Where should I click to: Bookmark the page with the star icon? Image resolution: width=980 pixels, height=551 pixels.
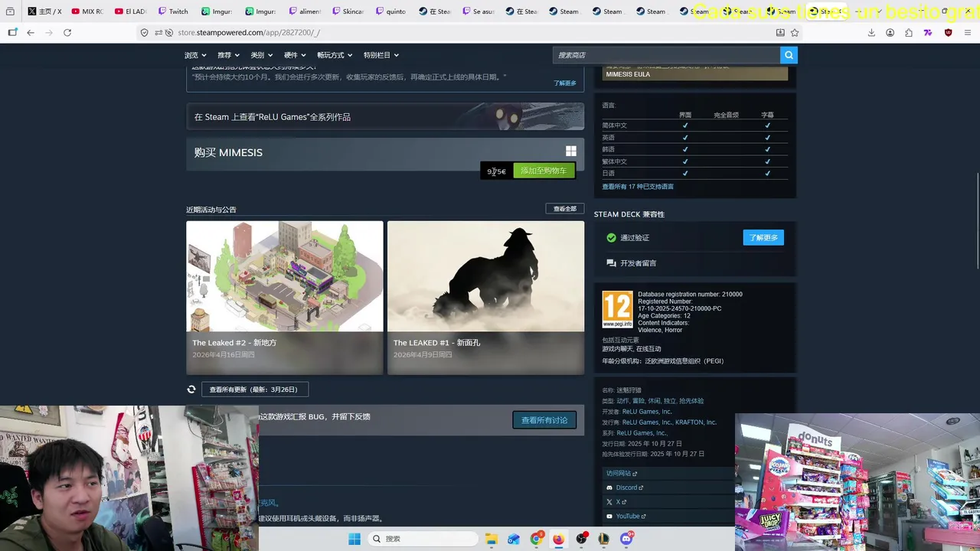[795, 32]
